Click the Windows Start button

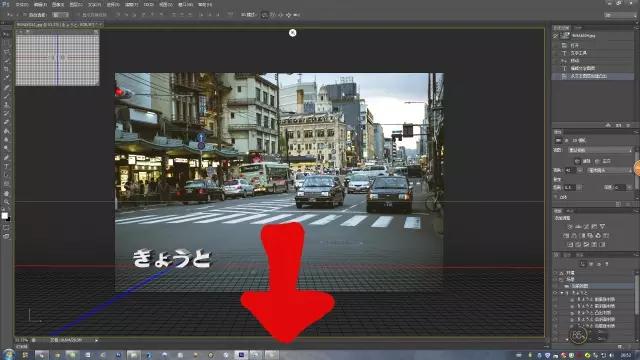pos(8,354)
